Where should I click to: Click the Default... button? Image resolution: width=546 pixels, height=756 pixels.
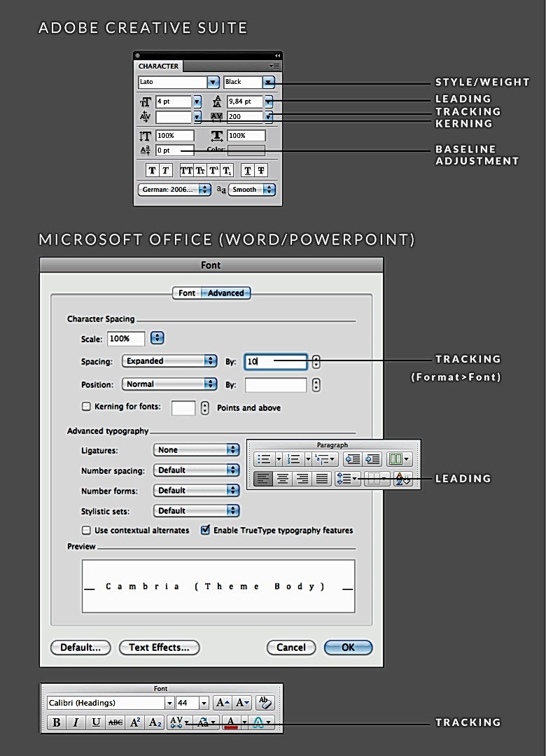(80, 647)
